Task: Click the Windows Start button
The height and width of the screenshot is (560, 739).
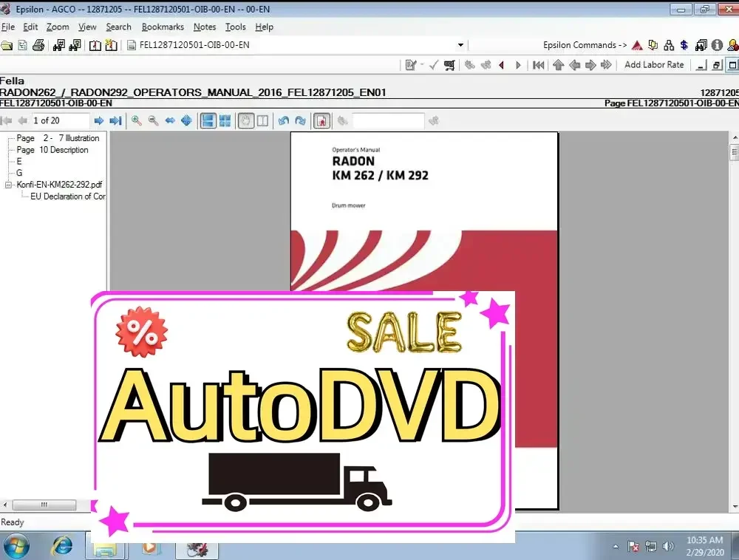Action: click(x=16, y=546)
